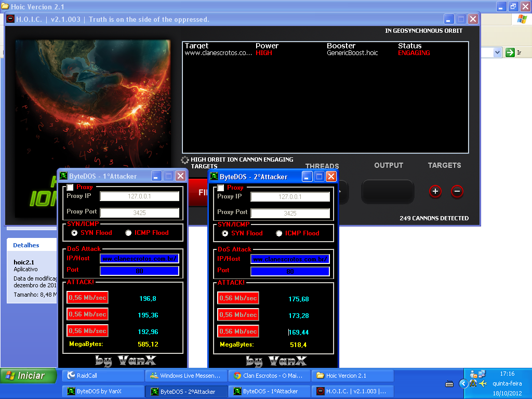
Task: Focus Port 80 field in 1ºAttacker
Action: (x=139, y=271)
